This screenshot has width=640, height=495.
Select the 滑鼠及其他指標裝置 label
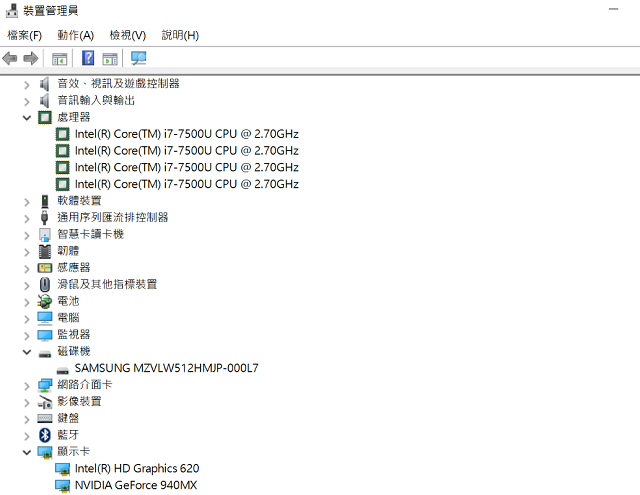107,285
